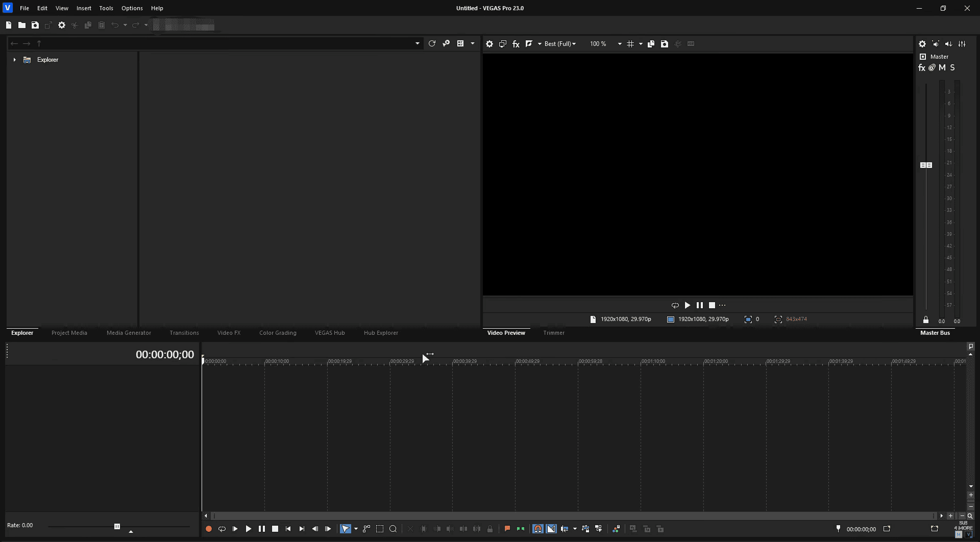The width and height of the screenshot is (980, 542).
Task: Open the Options menu
Action: pos(132,8)
